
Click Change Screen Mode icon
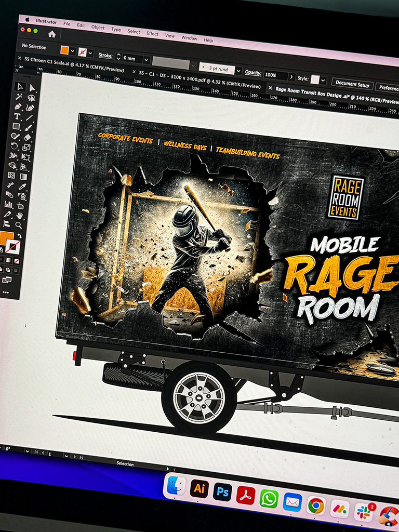(x=7, y=280)
